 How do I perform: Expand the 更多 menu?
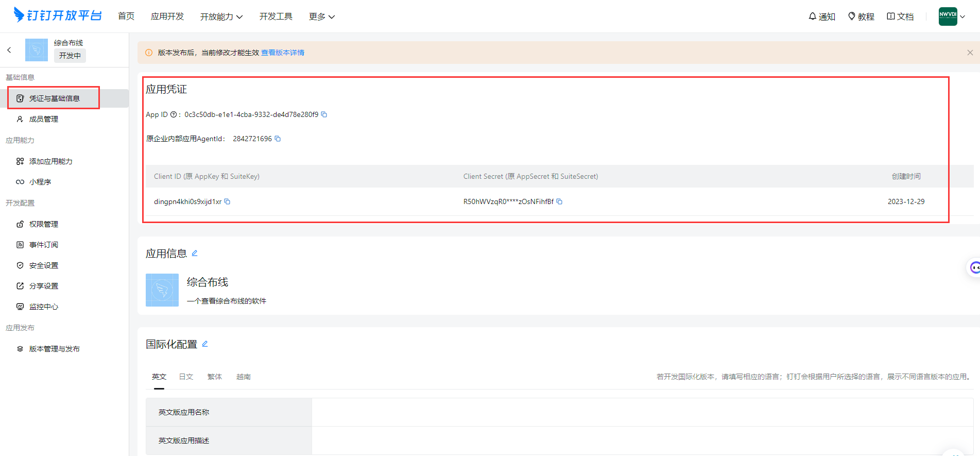coord(322,16)
